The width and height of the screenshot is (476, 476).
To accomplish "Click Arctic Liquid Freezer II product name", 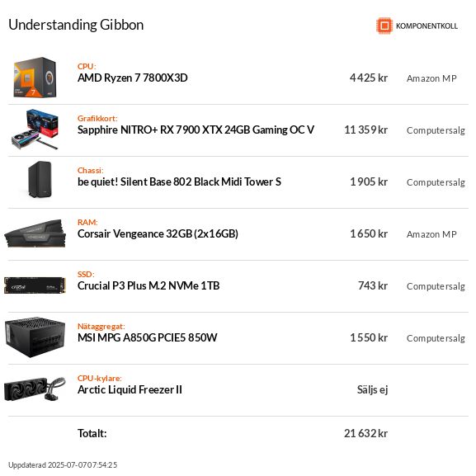I will (130, 389).
